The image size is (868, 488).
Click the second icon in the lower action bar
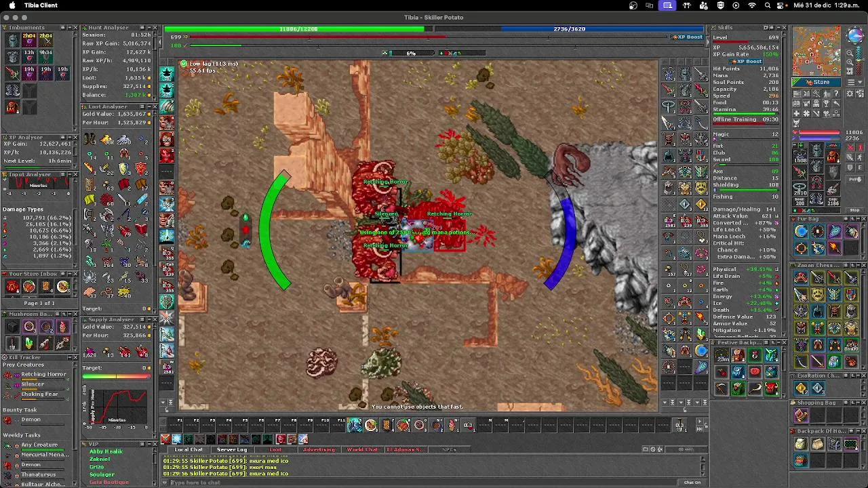pos(176,439)
